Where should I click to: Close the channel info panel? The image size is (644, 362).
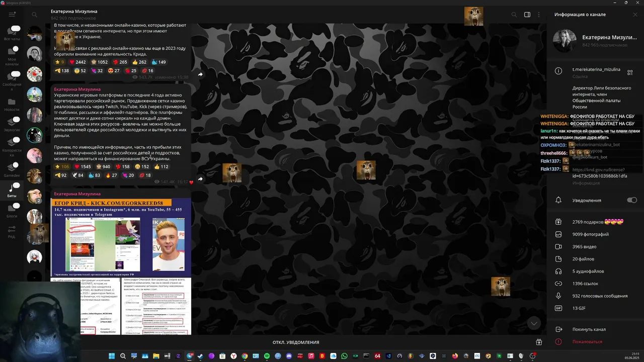click(x=635, y=15)
